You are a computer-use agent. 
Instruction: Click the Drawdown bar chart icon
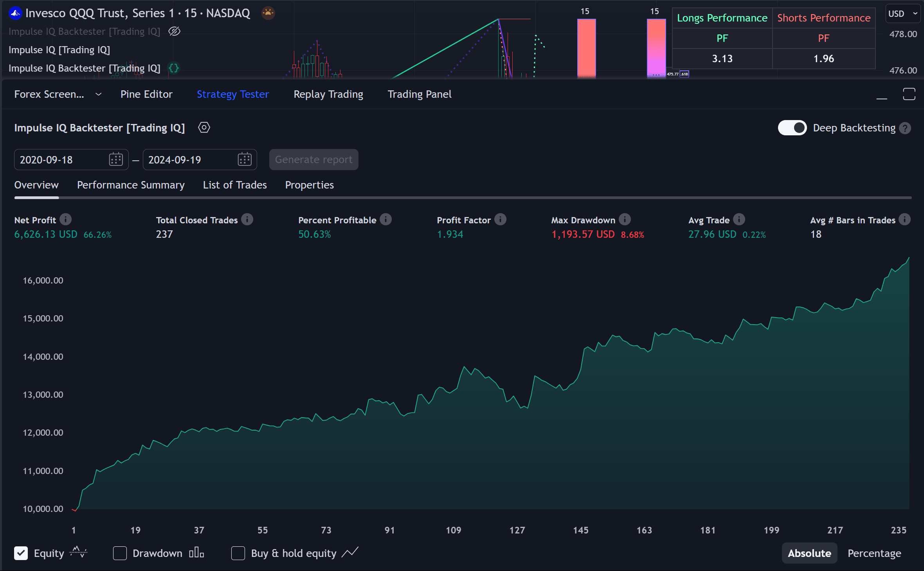196,553
